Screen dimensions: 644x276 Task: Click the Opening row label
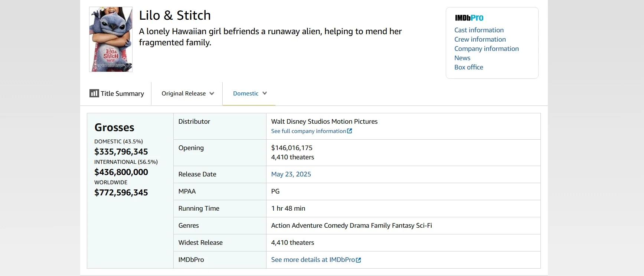click(191, 148)
